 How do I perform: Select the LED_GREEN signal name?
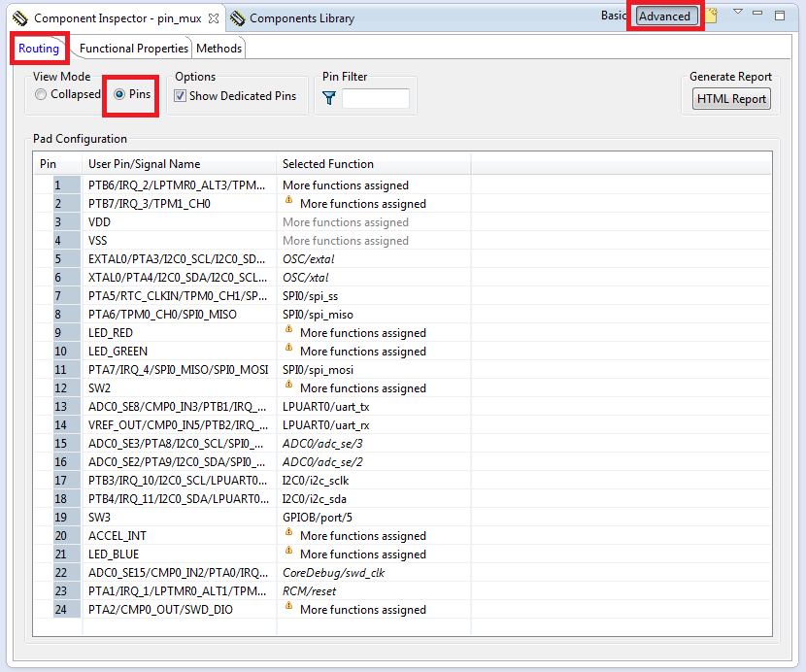coord(118,352)
